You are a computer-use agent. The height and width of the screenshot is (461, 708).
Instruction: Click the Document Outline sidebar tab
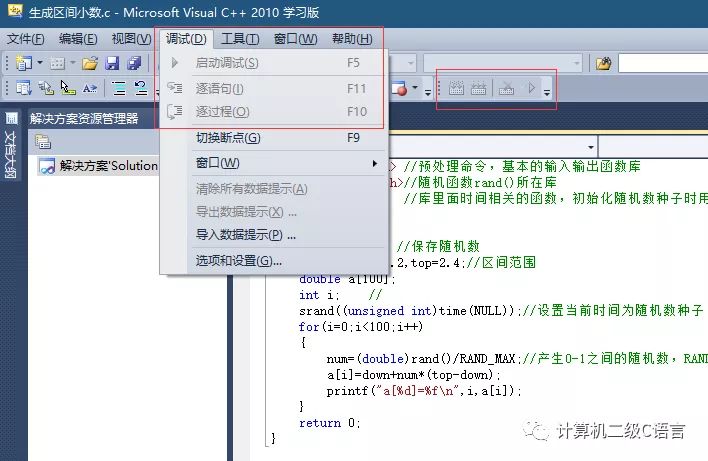[11, 145]
